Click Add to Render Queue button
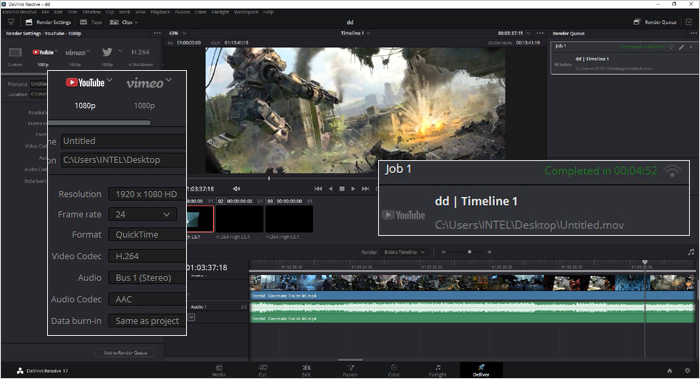This screenshot has height=379, width=700. pos(125,353)
